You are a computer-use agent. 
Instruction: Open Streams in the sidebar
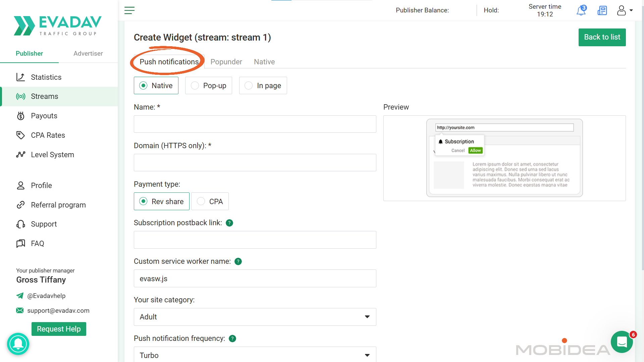pos(59,97)
